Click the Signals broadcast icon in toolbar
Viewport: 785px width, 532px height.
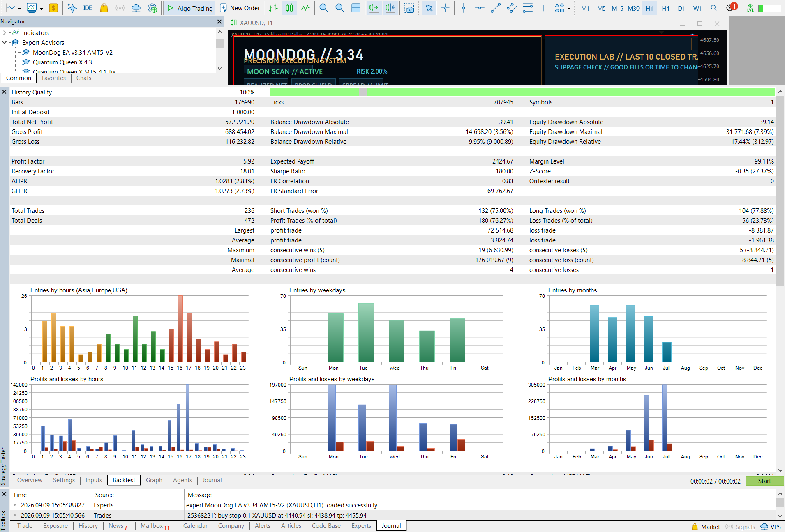click(x=120, y=8)
